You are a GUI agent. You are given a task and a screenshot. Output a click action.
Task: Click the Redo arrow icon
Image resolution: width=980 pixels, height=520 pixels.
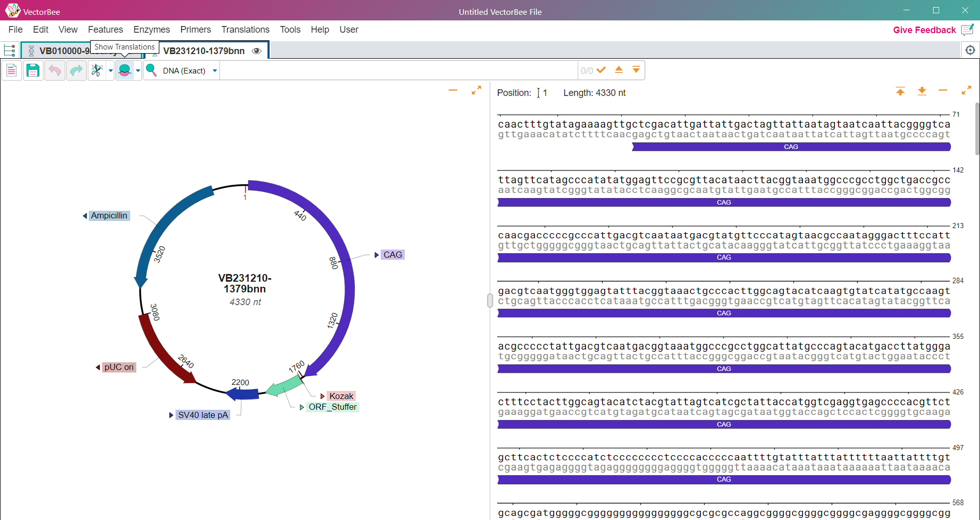(x=76, y=70)
